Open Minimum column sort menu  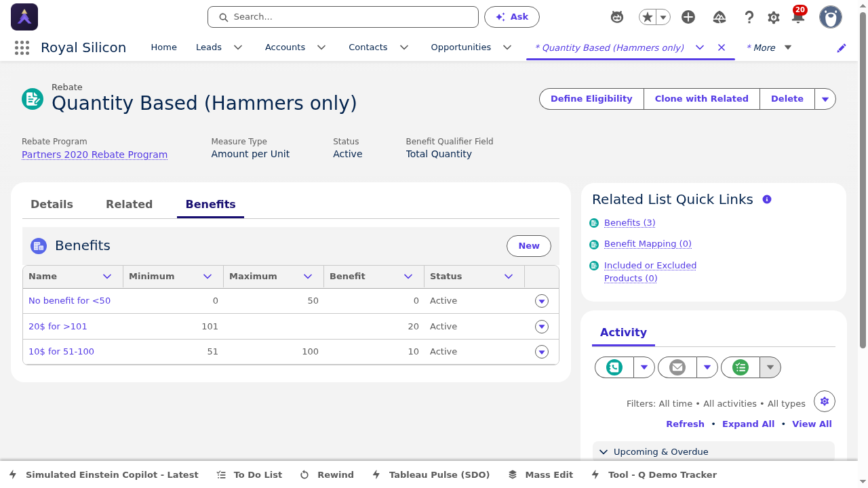tap(208, 277)
